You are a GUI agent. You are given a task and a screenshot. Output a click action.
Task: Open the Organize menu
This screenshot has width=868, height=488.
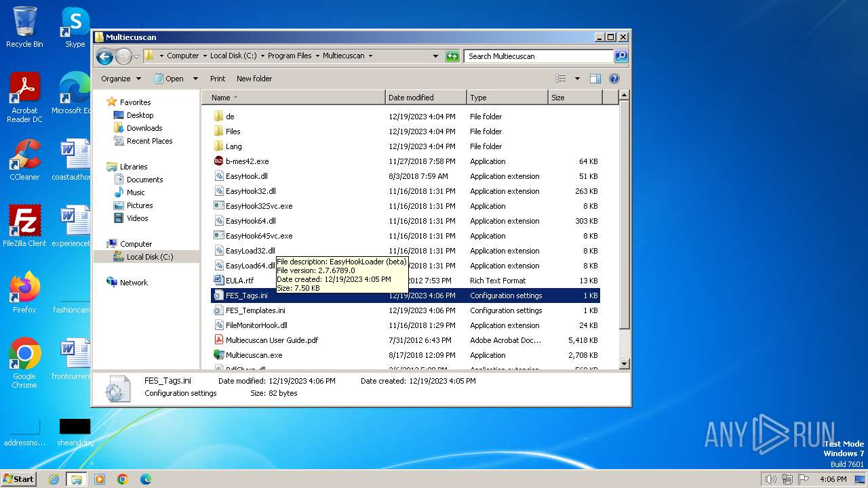121,79
